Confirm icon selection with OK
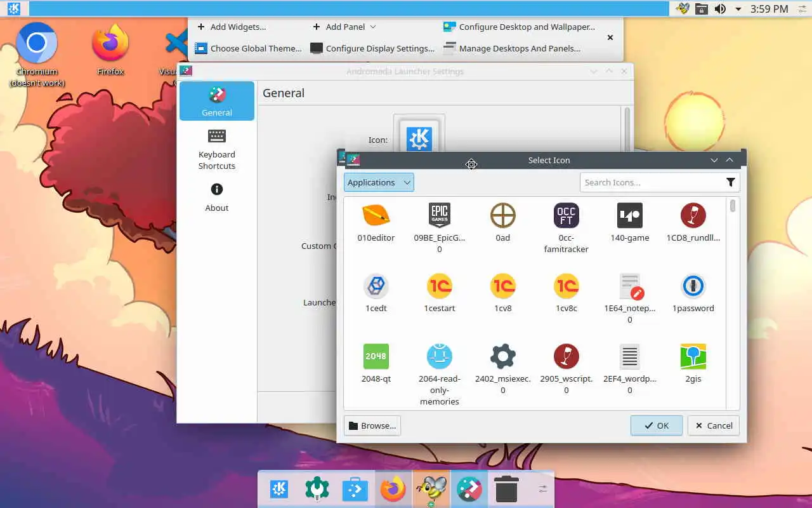812x508 pixels. (x=657, y=425)
